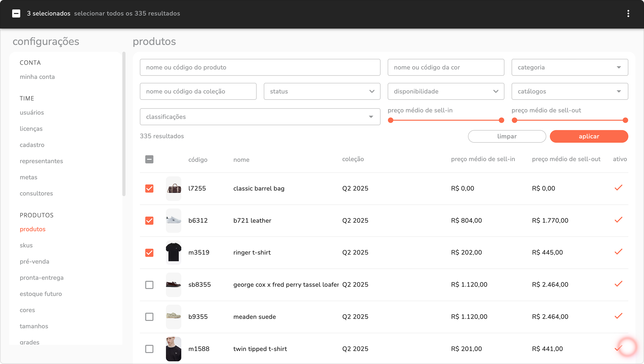Screen dimensions: 644x364
Task: Uncheck the l7255 product checkbox
Action: [x=149, y=188]
